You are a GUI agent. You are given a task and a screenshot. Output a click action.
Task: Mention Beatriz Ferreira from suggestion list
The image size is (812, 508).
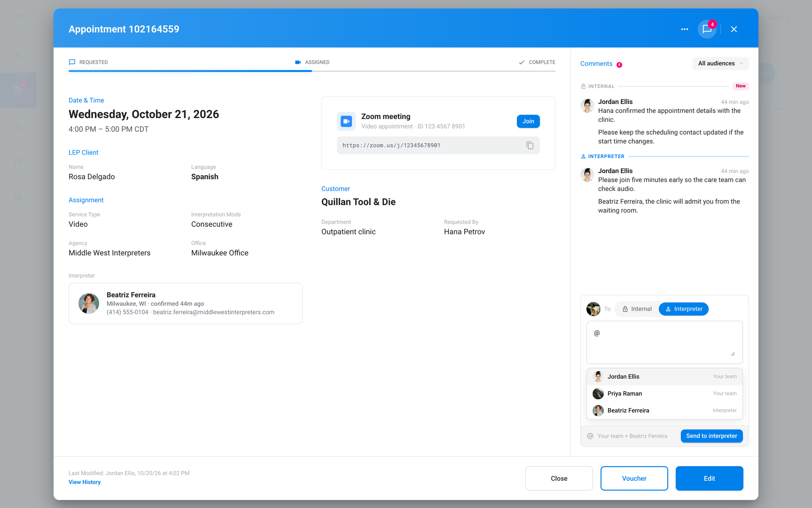pyautogui.click(x=664, y=411)
